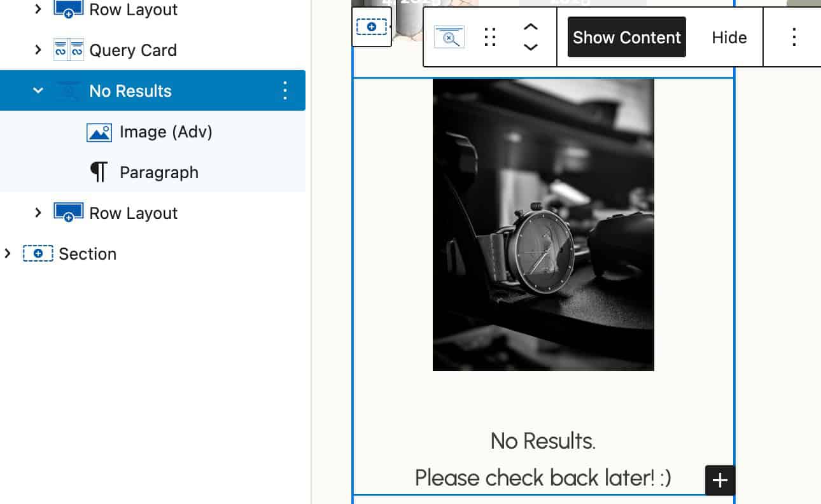Expand the Section item in list view

coord(8,254)
